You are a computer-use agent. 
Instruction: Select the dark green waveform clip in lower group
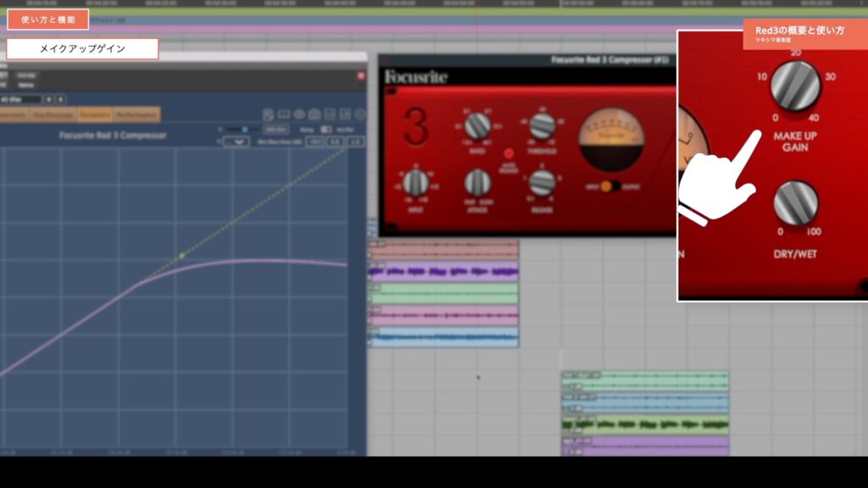click(645, 424)
